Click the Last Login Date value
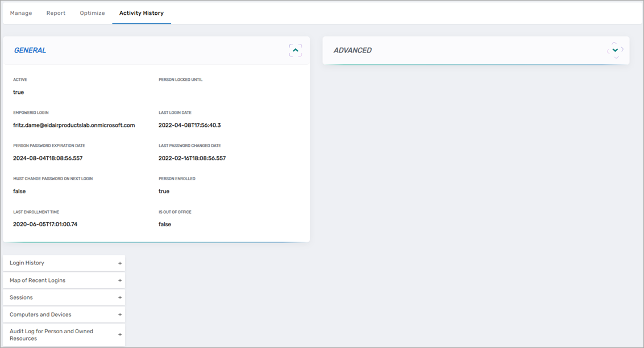Viewport: 644px width, 348px height. pos(190,125)
